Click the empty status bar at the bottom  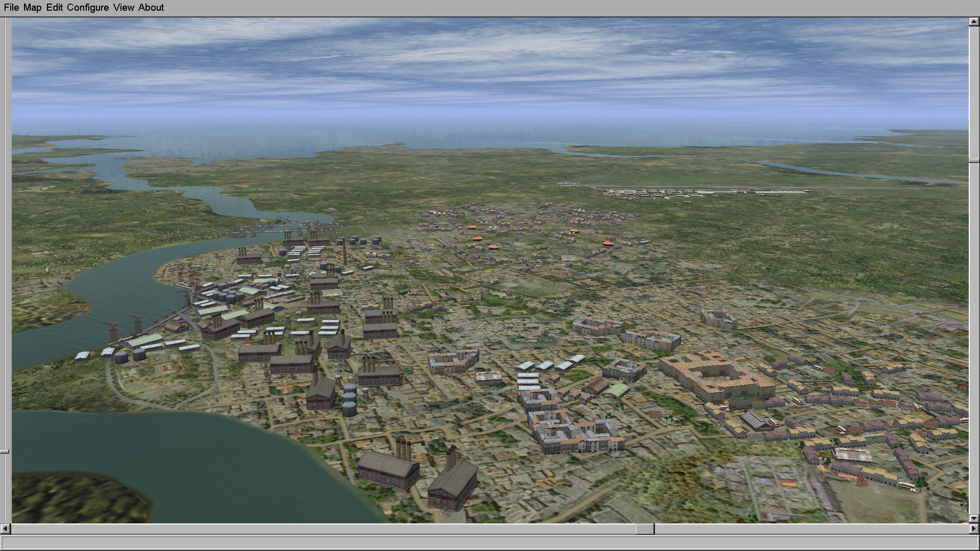(490, 542)
